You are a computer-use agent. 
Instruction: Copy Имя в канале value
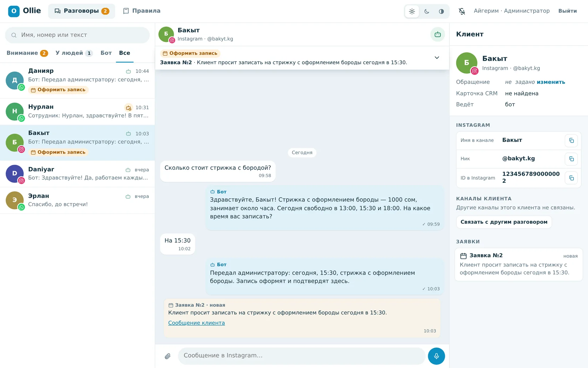(571, 141)
